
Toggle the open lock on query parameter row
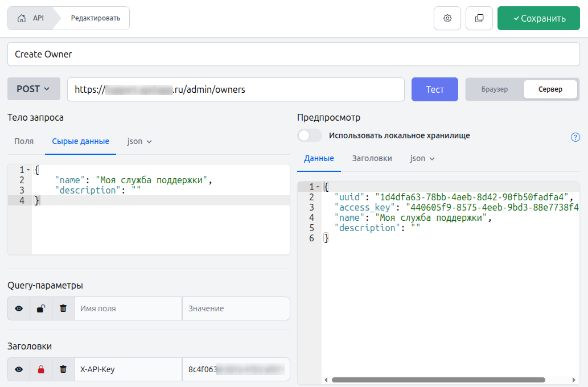coord(41,308)
